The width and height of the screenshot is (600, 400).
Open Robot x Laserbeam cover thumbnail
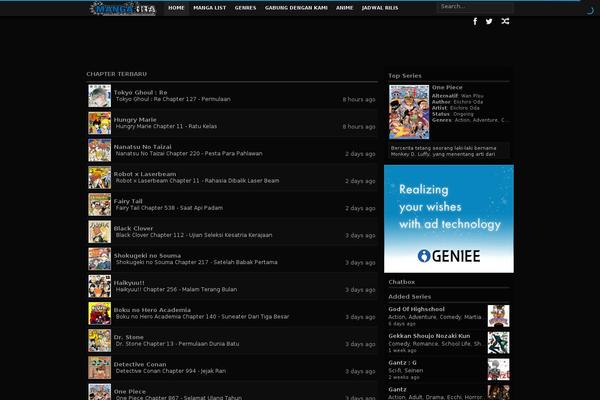(x=99, y=177)
